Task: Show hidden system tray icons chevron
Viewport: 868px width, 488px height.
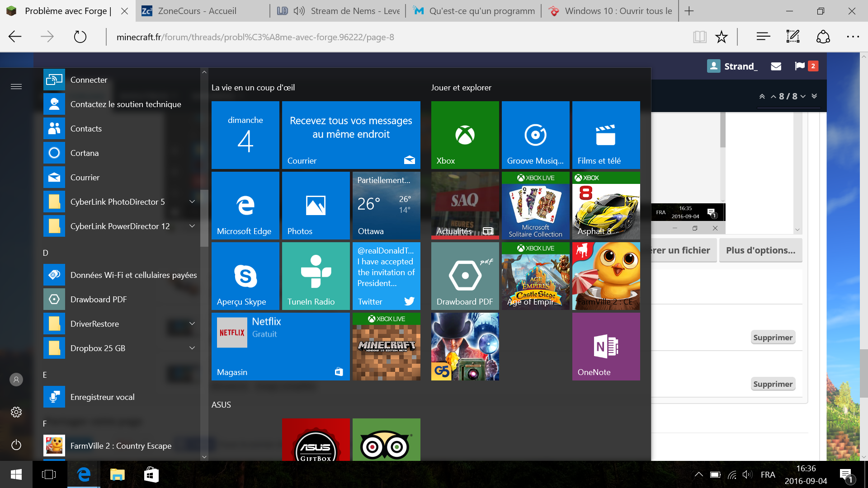Action: pyautogui.click(x=698, y=474)
